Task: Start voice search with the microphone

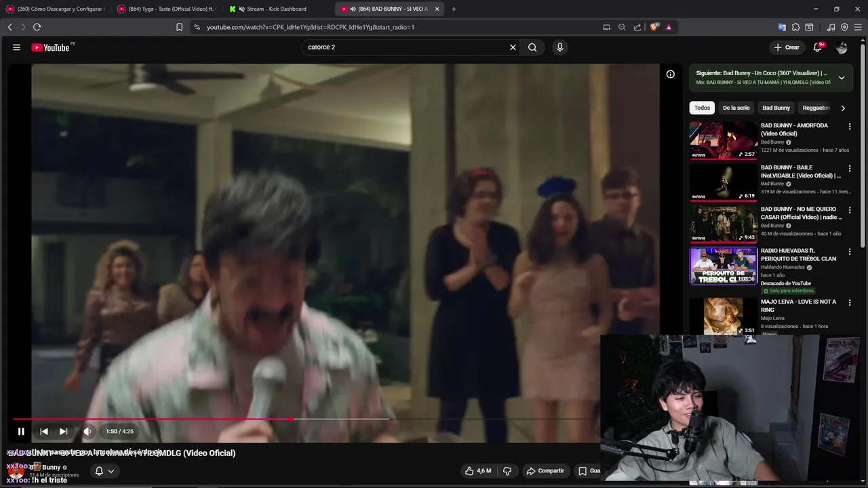Action: point(559,47)
